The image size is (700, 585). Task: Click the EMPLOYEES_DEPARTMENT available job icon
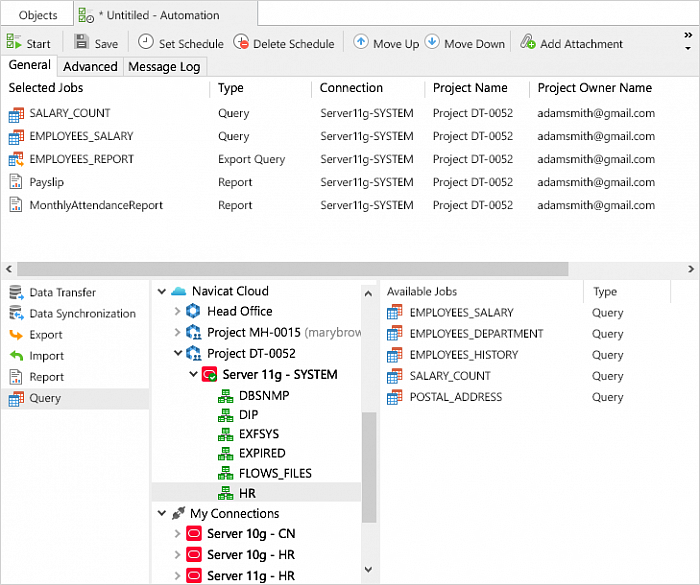click(x=395, y=334)
